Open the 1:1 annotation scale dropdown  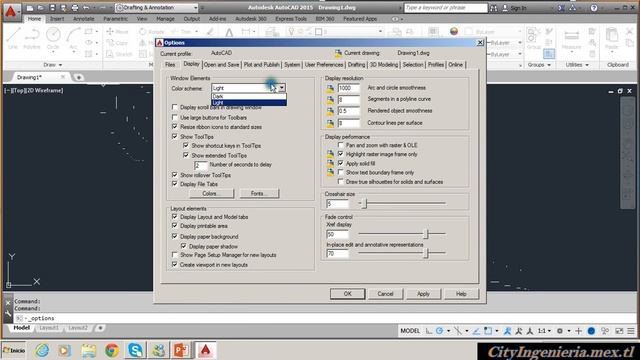(x=544, y=331)
